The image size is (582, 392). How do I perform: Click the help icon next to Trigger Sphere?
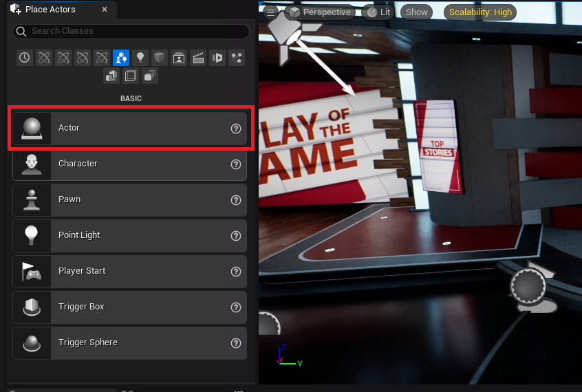tap(236, 342)
